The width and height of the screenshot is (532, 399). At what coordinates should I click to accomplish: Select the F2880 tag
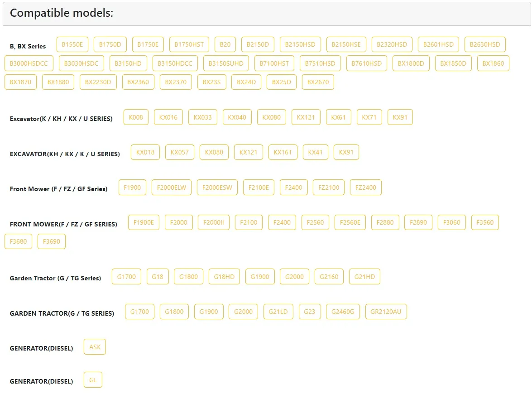click(385, 222)
